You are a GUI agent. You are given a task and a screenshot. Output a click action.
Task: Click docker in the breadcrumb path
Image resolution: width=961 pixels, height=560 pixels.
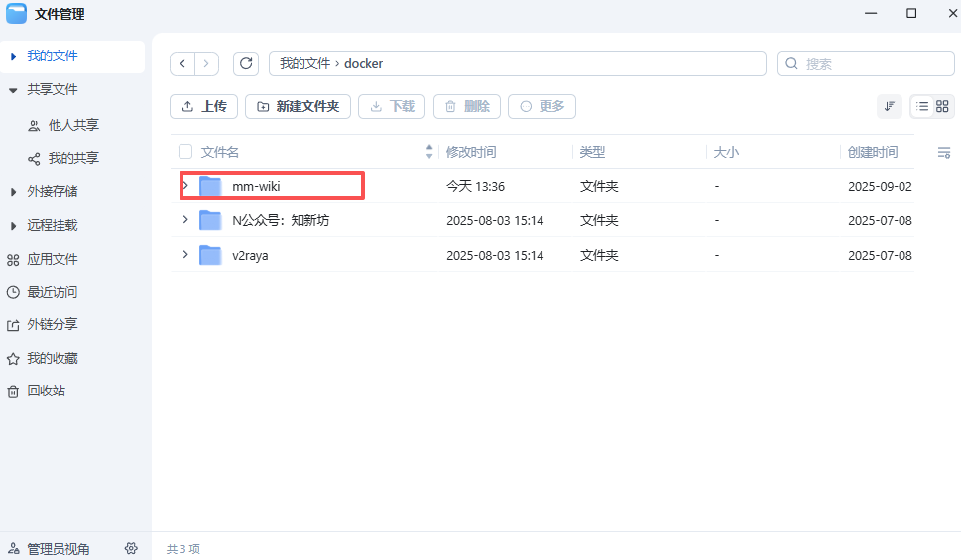click(x=363, y=63)
